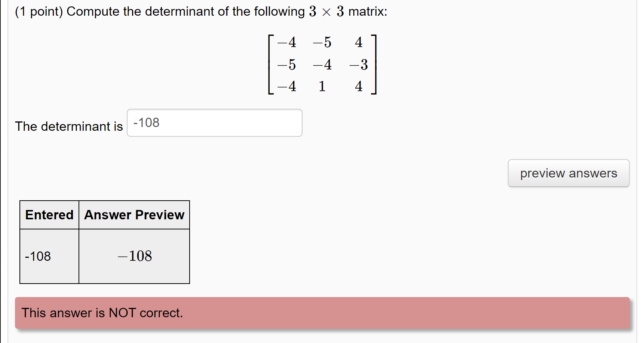Click the Answer Preview column header

click(134, 214)
